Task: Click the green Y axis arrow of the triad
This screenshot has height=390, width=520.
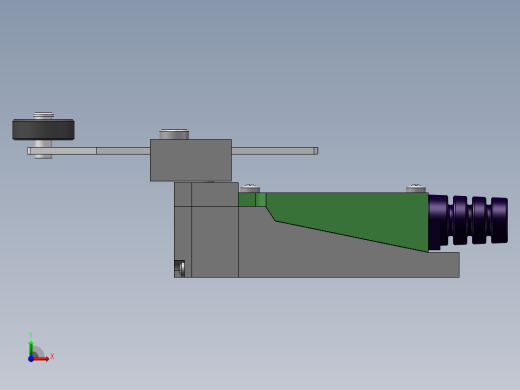Action: pyautogui.click(x=31, y=348)
